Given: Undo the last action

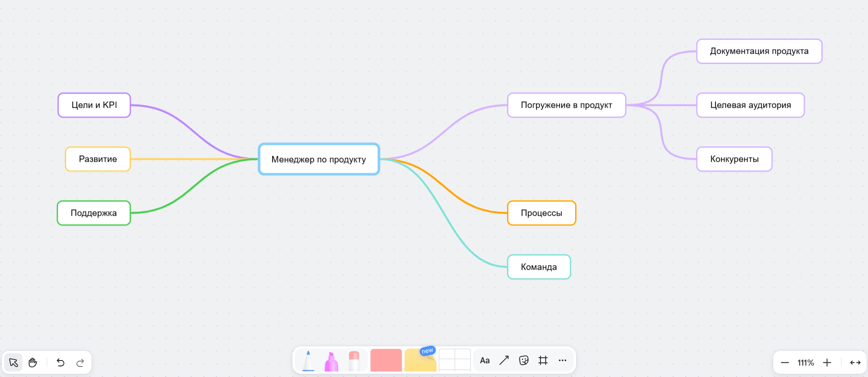Looking at the screenshot, I should [x=60, y=363].
